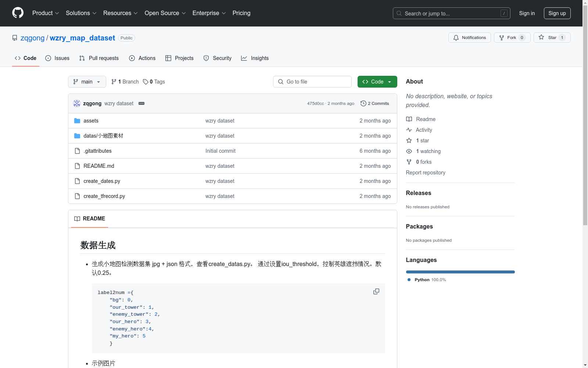Click the file icon beside .gitattributes
This screenshot has width=588, height=368.
point(77,151)
